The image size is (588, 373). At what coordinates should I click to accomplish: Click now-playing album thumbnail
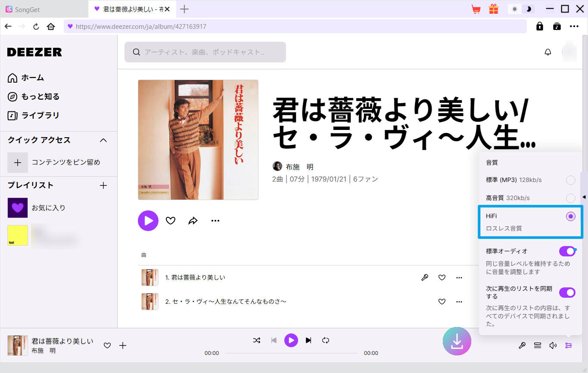(18, 345)
